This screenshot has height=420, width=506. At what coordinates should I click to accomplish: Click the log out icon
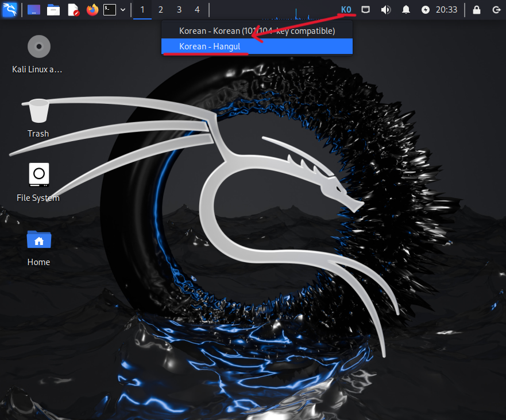tap(496, 10)
